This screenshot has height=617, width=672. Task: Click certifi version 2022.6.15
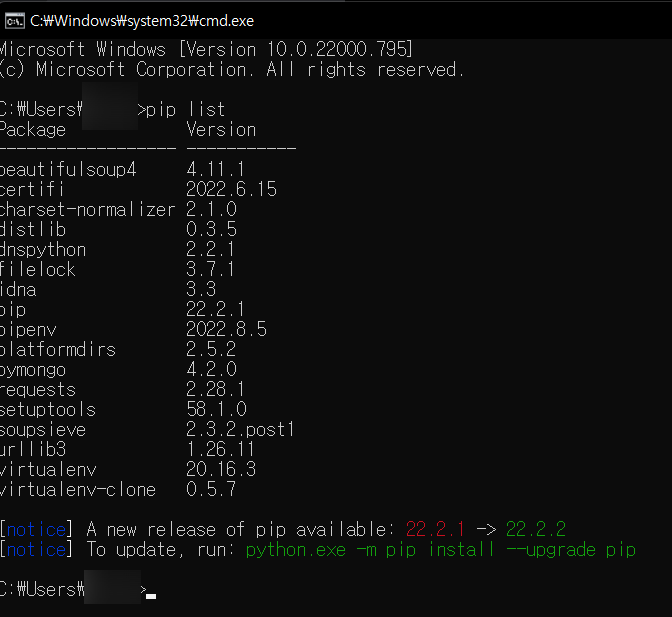pos(231,189)
